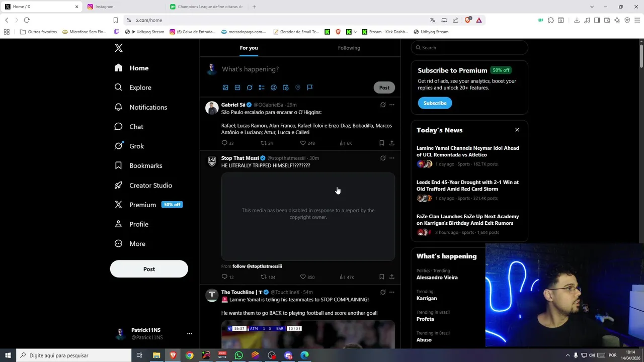644x362 pixels.
Task: Reload the page in the browser
Action: tap(27, 20)
